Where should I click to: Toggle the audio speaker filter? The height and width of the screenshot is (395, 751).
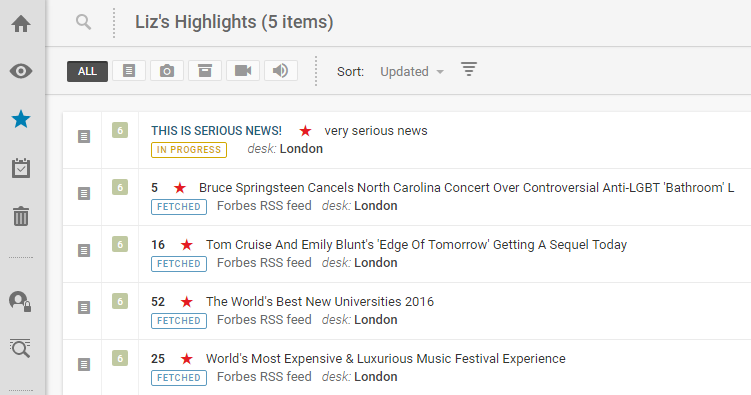coord(281,71)
